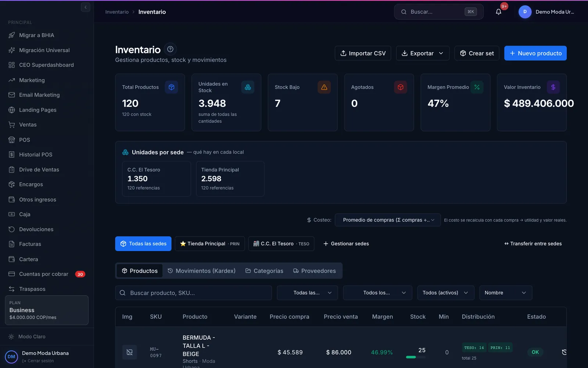Screen dimensions: 588x368
Task: Click the Tienda Principal units card
Action: (230, 179)
